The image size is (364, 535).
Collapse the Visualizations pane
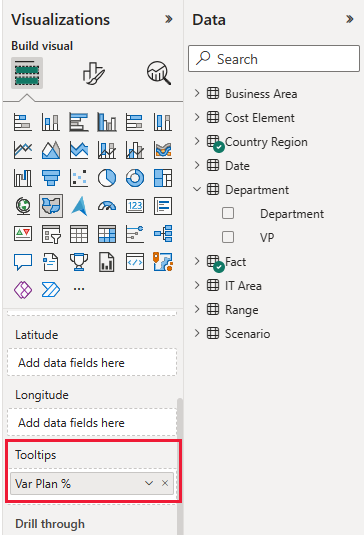click(x=169, y=19)
